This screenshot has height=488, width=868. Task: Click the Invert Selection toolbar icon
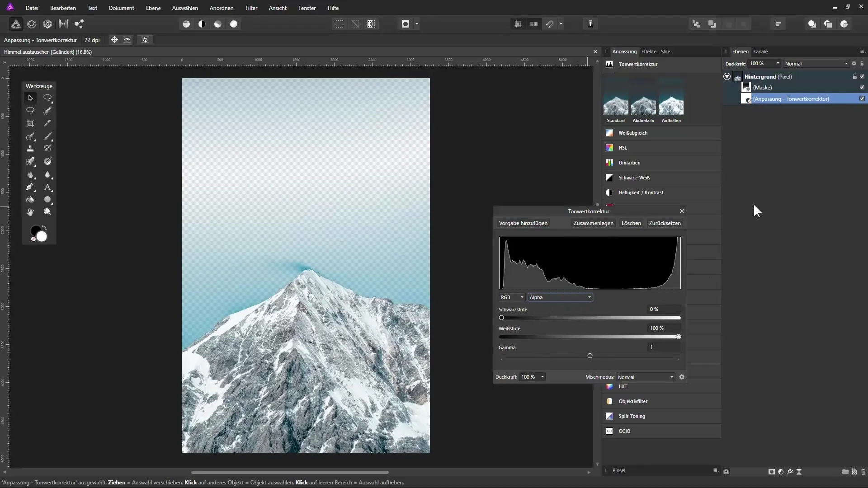pyautogui.click(x=371, y=24)
